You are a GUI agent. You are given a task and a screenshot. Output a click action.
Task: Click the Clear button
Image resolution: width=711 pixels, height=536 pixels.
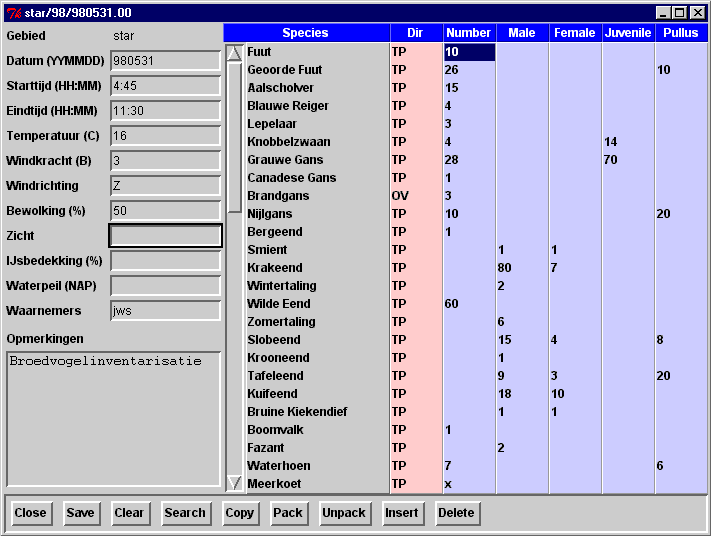click(129, 513)
